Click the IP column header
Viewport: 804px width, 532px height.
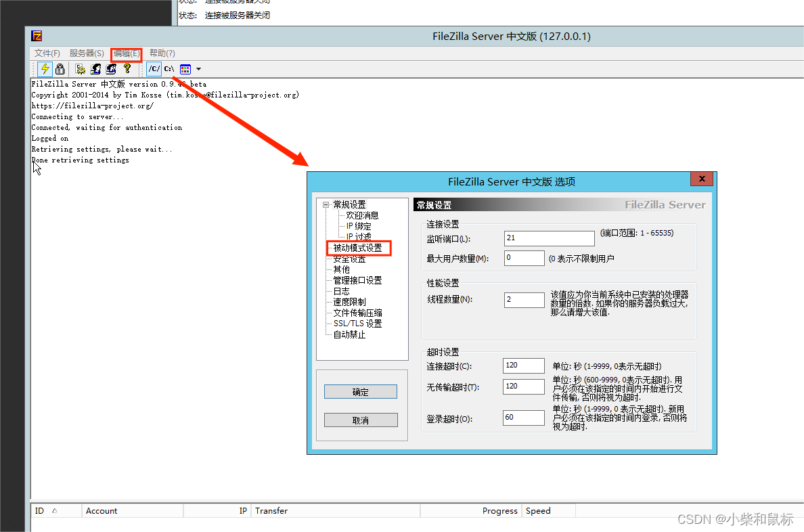(x=217, y=510)
